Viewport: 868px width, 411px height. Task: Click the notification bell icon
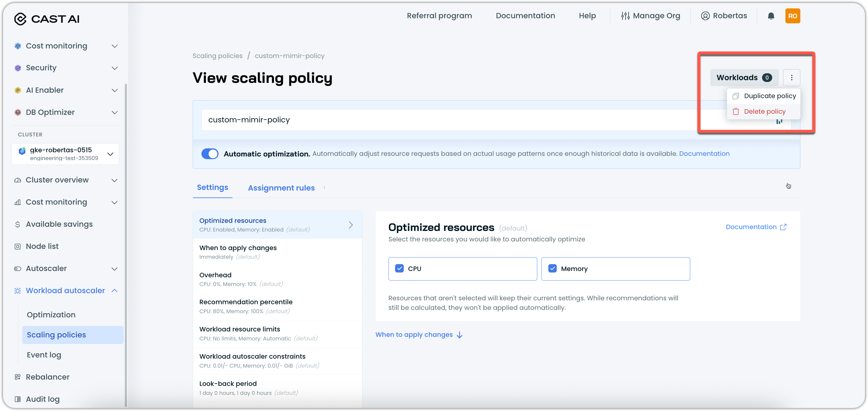click(x=771, y=16)
